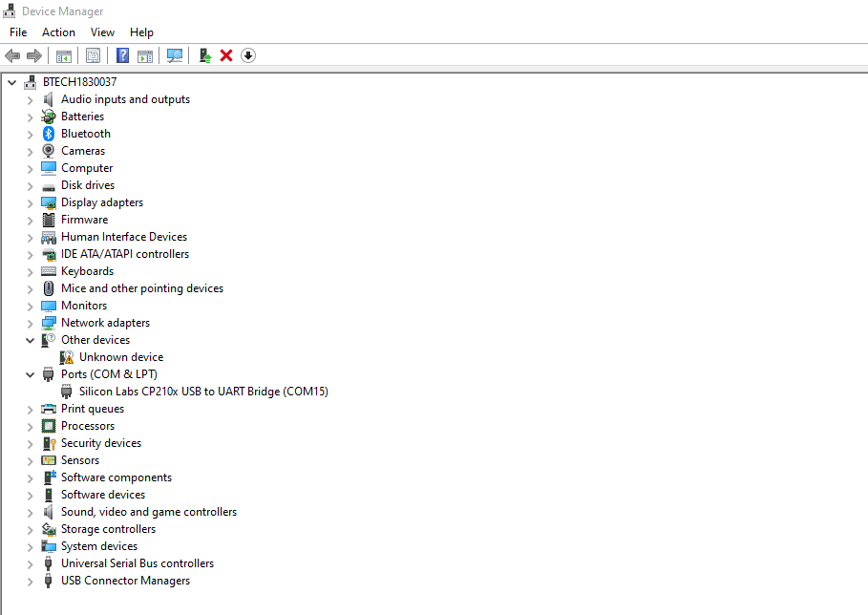Click the Cameras webcam icon
This screenshot has height=615, width=868.
tap(49, 151)
